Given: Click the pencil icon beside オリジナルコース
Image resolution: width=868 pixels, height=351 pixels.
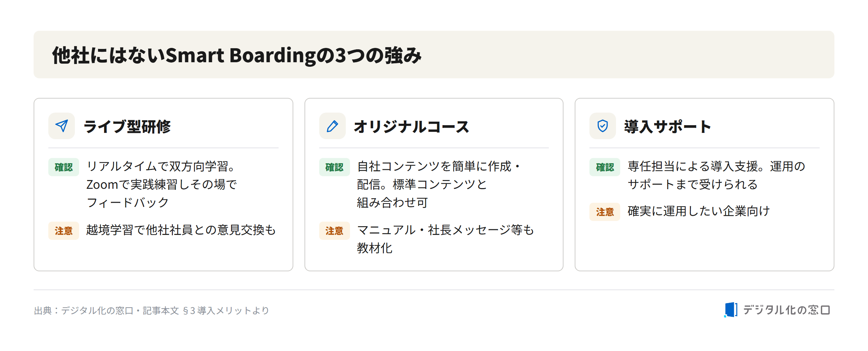Looking at the screenshot, I should pos(332,126).
